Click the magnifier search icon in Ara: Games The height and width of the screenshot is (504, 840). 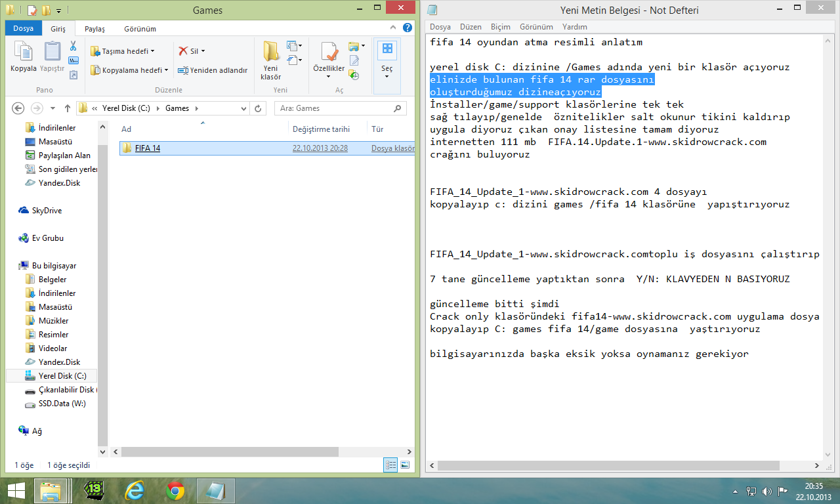click(398, 108)
